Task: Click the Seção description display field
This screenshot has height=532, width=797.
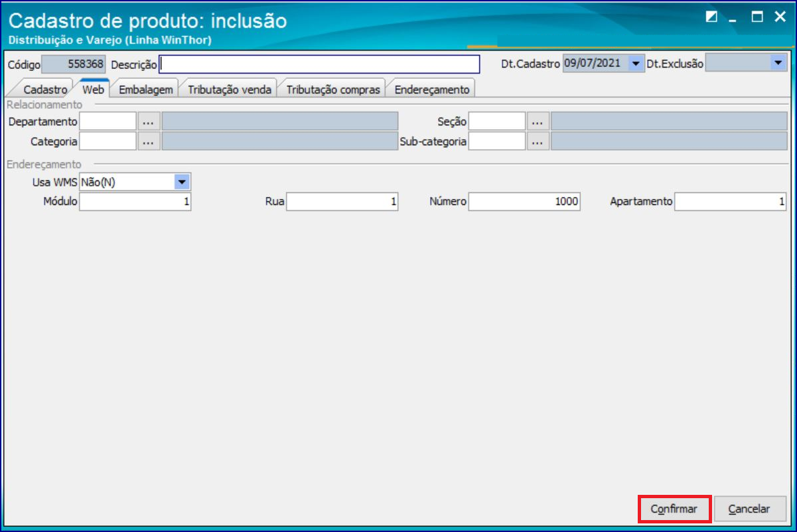Action: point(669,121)
